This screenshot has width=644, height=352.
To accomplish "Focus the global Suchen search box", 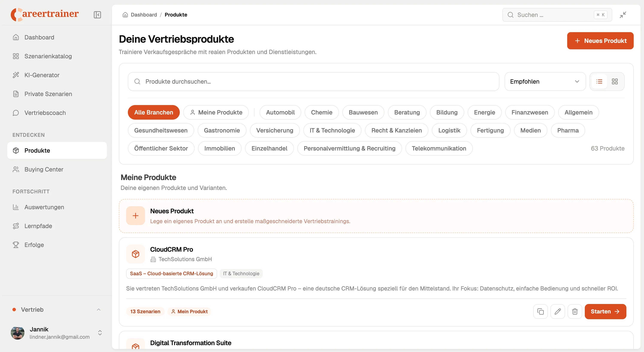I will (557, 15).
